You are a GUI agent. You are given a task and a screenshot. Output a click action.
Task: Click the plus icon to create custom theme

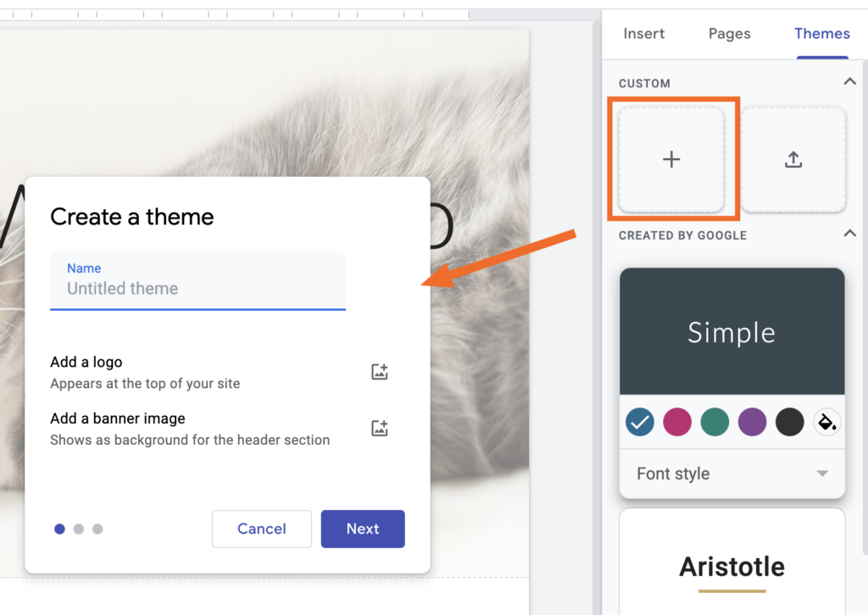pyautogui.click(x=671, y=159)
